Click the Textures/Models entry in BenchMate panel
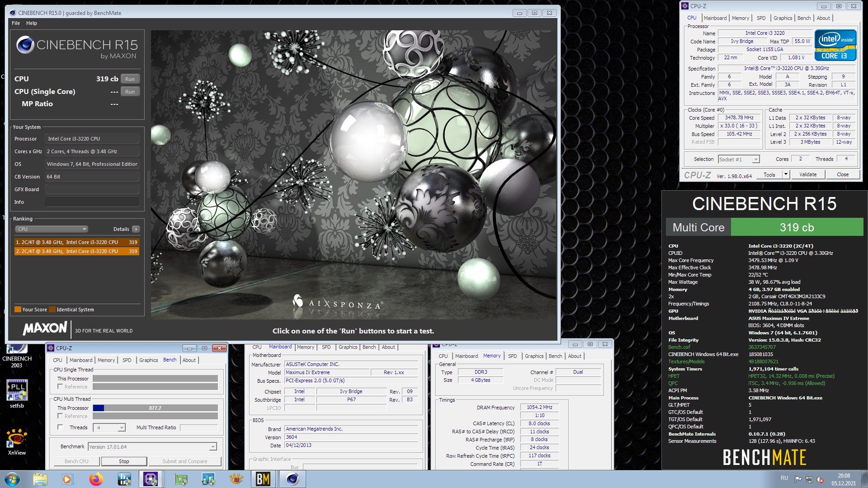The width and height of the screenshot is (868, 488). 686,361
